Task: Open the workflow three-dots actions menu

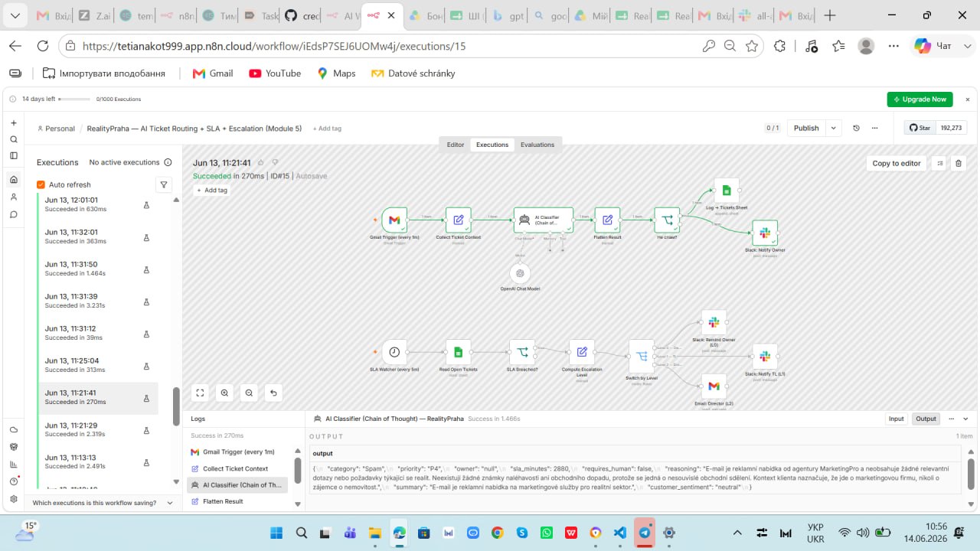Action: [874, 128]
